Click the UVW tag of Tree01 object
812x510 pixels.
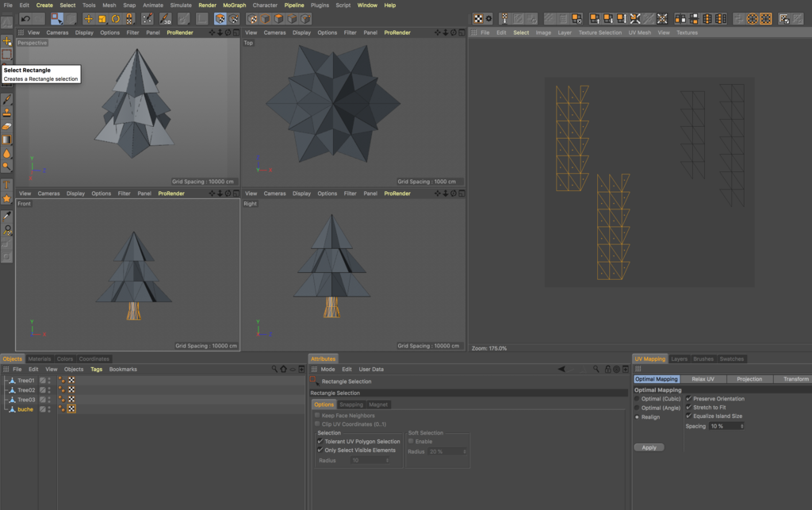[x=71, y=380]
